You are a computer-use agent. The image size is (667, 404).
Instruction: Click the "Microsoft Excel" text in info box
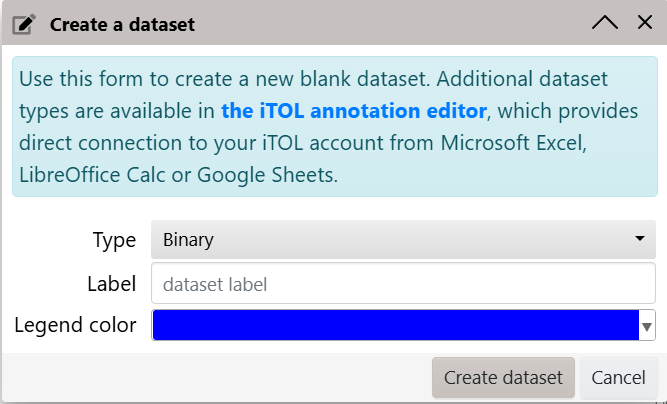pyautogui.click(x=513, y=143)
